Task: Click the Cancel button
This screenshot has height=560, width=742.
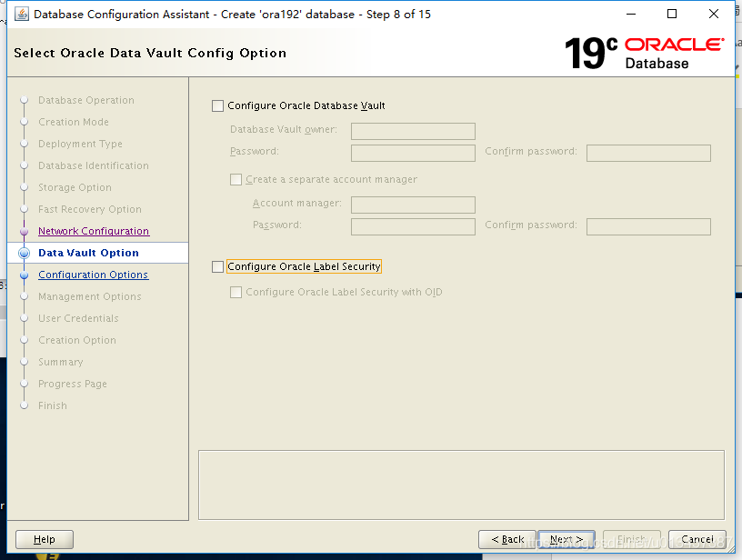Action: pyautogui.click(x=697, y=539)
